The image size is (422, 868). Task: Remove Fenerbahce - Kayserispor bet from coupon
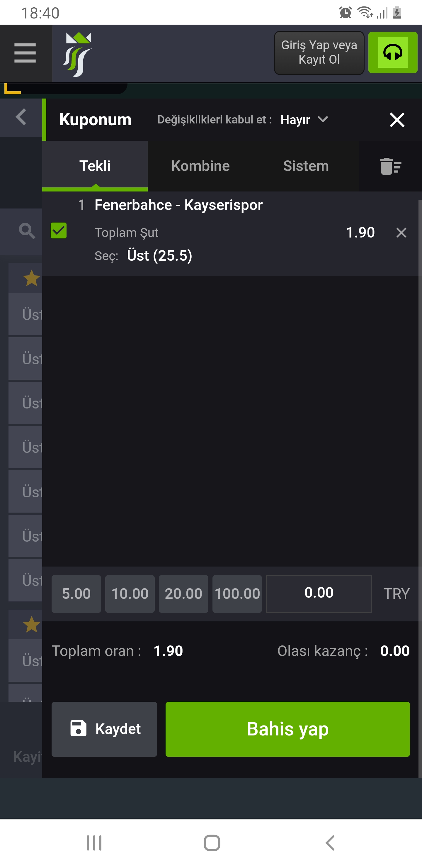click(401, 233)
